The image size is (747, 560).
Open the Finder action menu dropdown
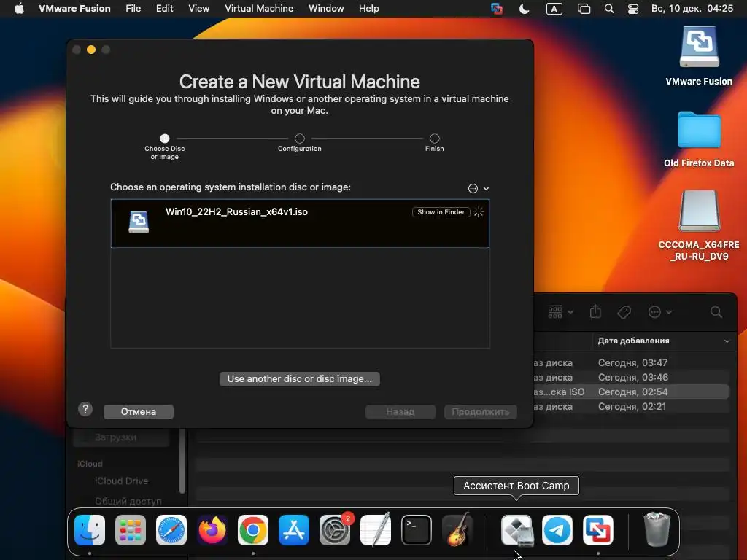(659, 312)
